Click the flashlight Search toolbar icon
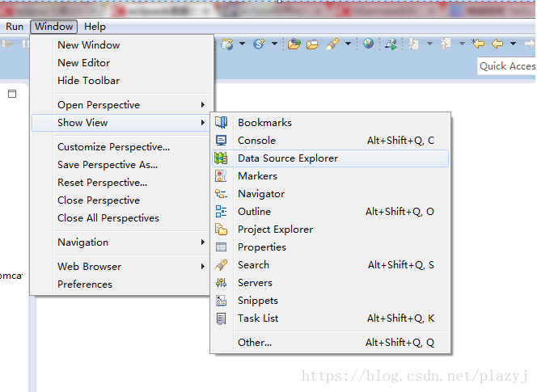The height and width of the screenshot is (392, 537). [332, 44]
